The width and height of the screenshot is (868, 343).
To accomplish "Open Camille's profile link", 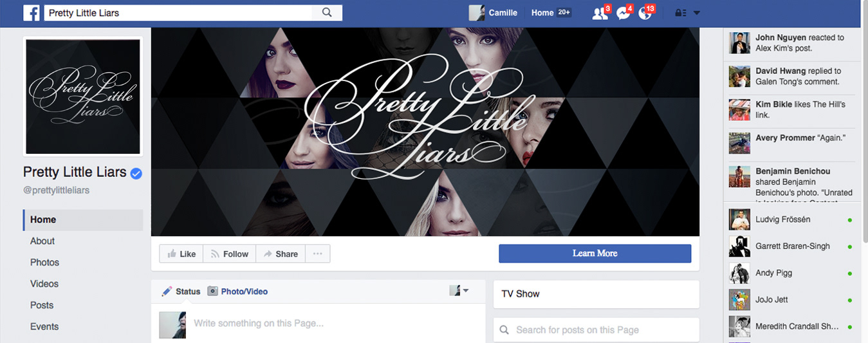I will (x=493, y=13).
